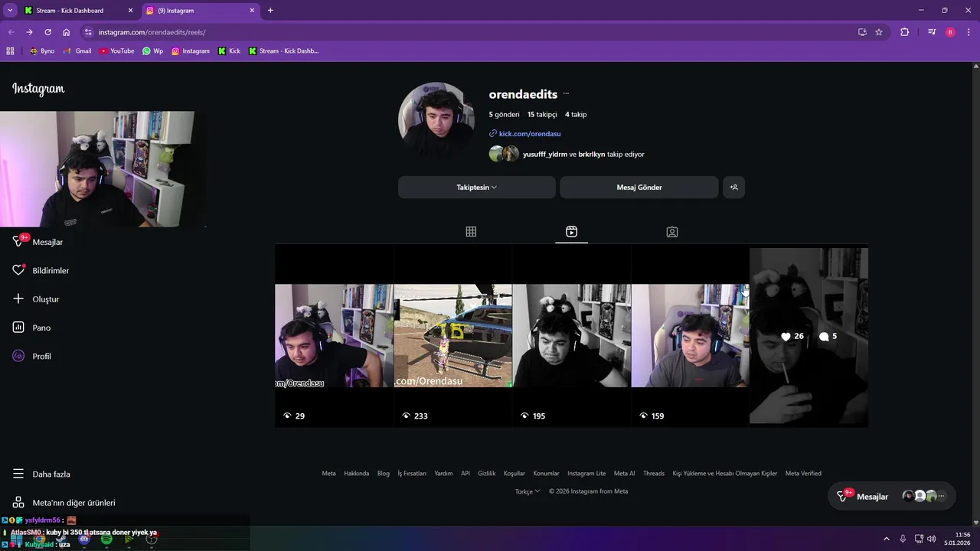
Task: Switch to the tagged photos tab
Action: (x=672, y=232)
